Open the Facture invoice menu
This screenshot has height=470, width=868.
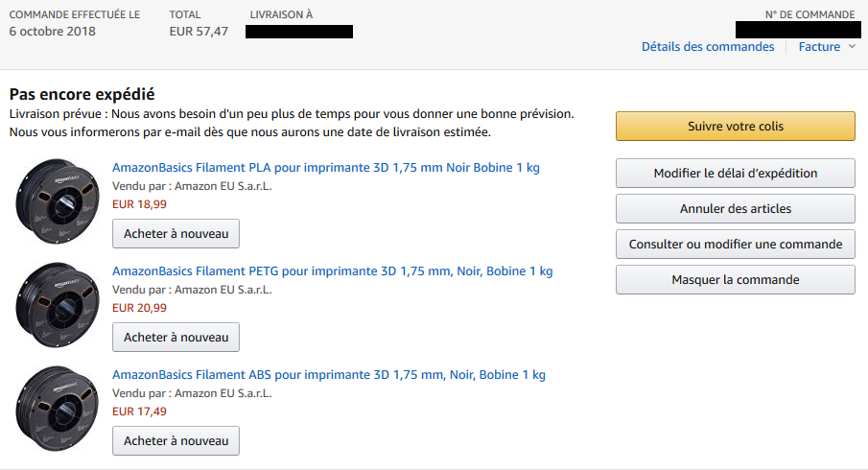(x=819, y=47)
